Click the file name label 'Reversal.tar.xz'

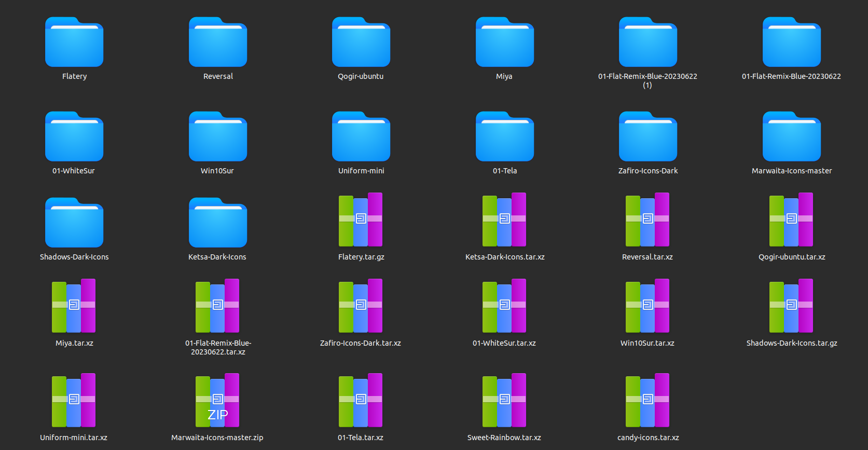tap(647, 257)
